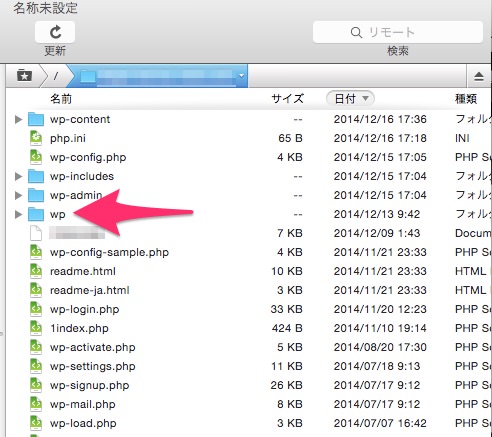
Task: Select the file name wp-config.php
Action: point(88,157)
